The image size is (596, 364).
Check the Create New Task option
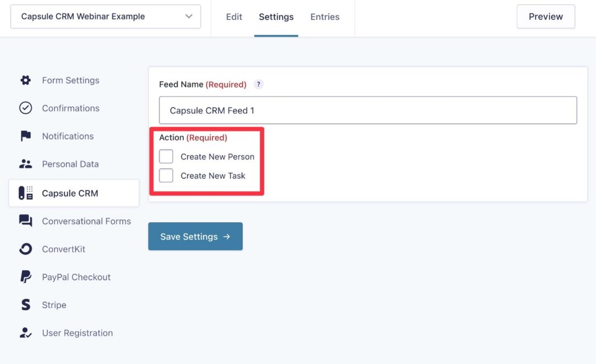166,175
